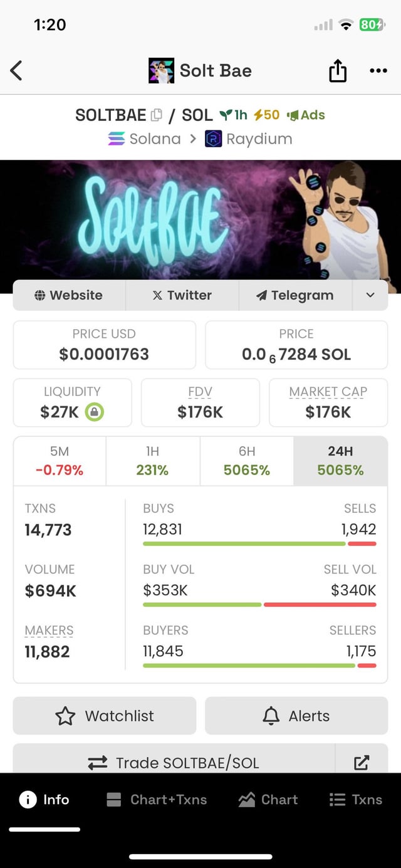Tap the back arrow icon
This screenshot has height=868, width=401.
pyautogui.click(x=17, y=70)
